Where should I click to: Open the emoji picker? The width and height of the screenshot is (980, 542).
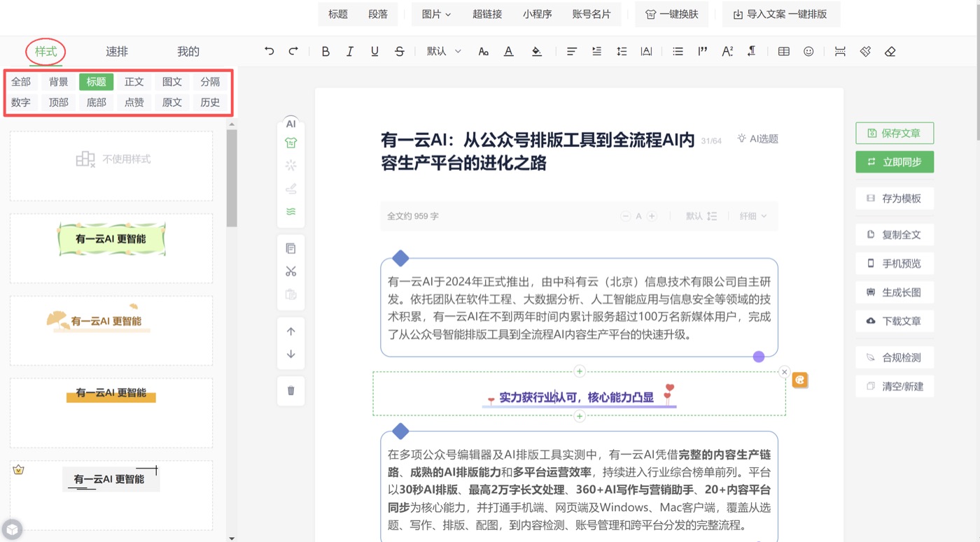[x=808, y=51]
